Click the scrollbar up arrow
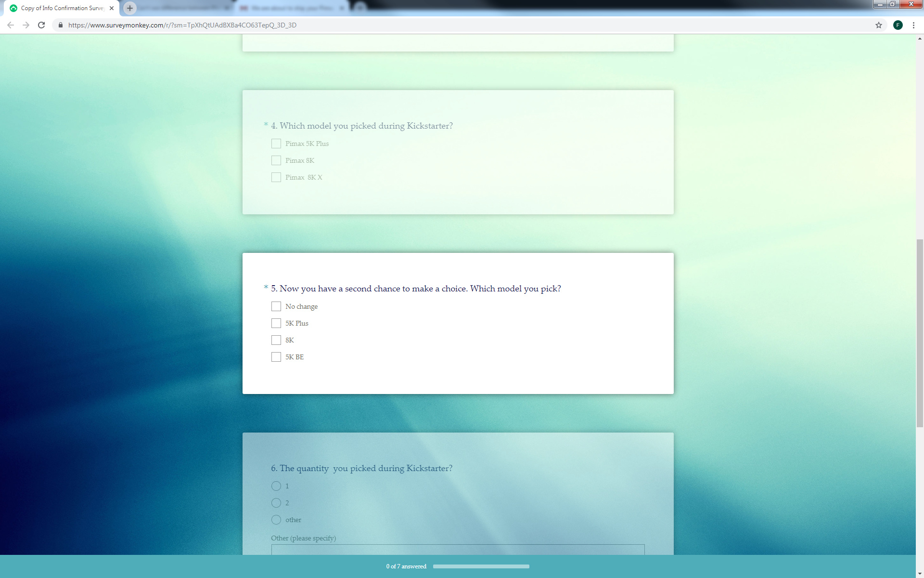This screenshot has width=924, height=578. [x=920, y=39]
